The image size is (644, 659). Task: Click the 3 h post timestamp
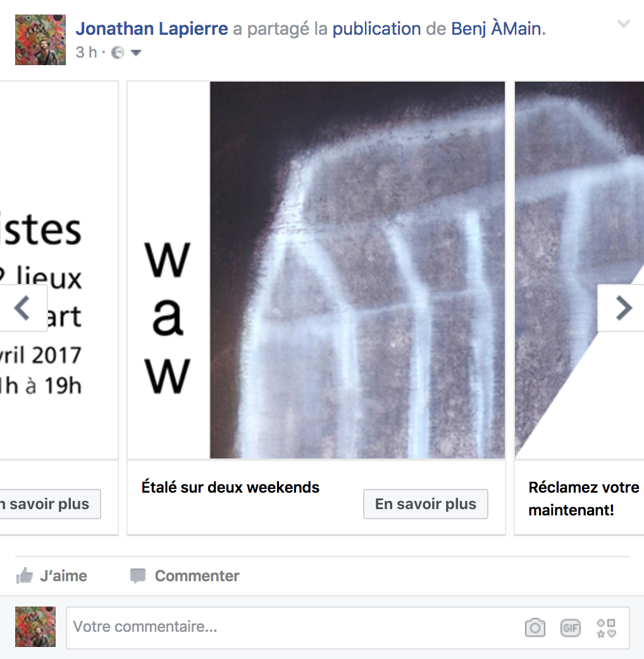(x=86, y=52)
